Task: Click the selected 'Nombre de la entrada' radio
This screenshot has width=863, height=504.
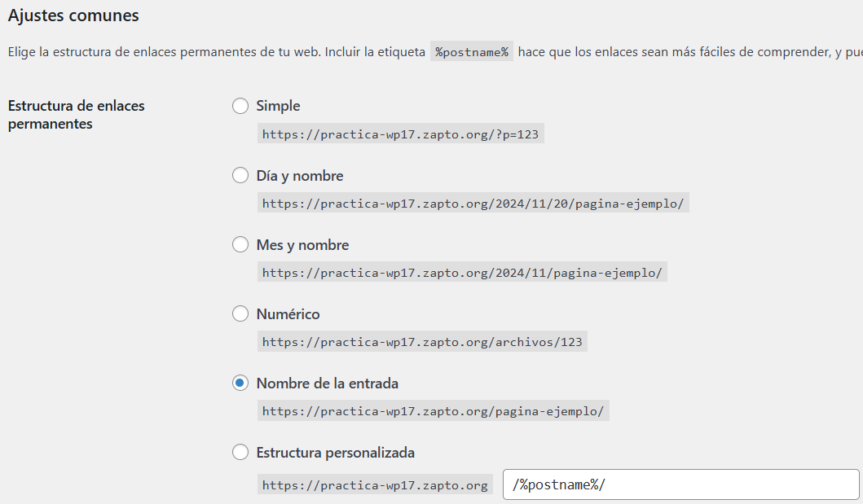Action: (240, 383)
